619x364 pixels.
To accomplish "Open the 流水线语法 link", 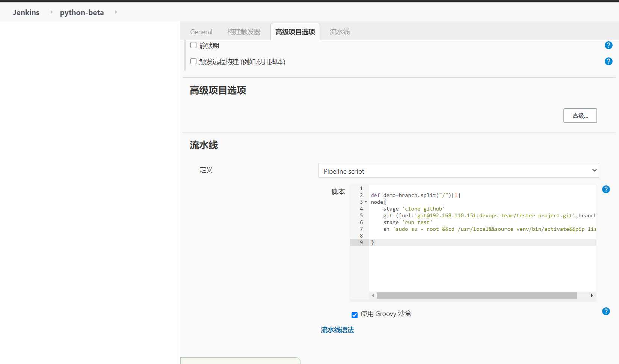I will pos(337,330).
